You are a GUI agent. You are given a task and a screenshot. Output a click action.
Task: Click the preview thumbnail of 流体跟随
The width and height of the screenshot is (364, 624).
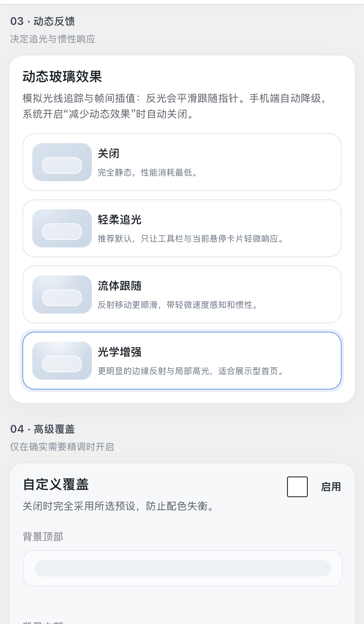(x=62, y=294)
